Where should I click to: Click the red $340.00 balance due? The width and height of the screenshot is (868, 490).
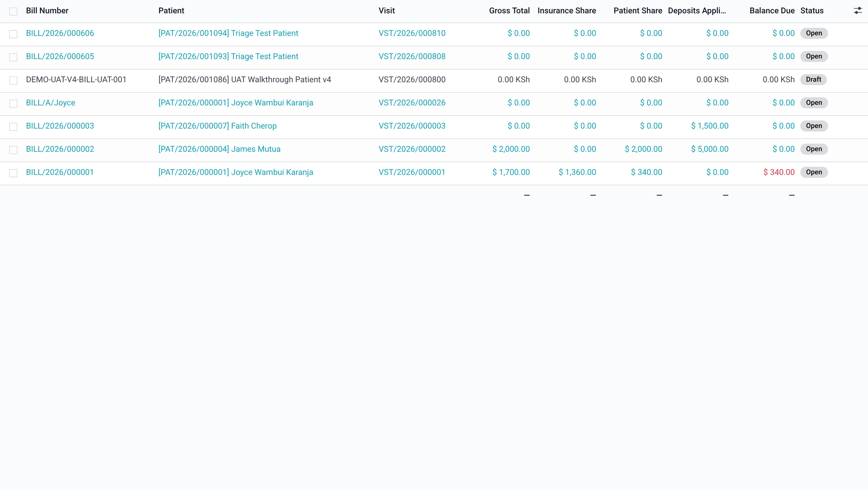click(779, 172)
